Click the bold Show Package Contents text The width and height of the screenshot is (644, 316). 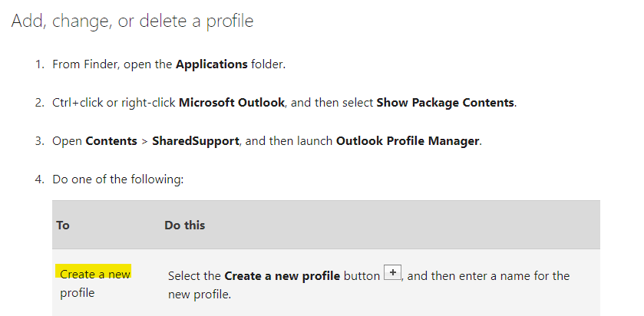coord(445,103)
